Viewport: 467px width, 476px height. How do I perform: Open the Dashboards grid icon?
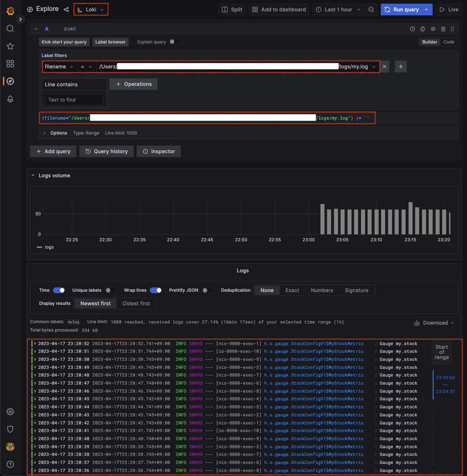pos(10,64)
